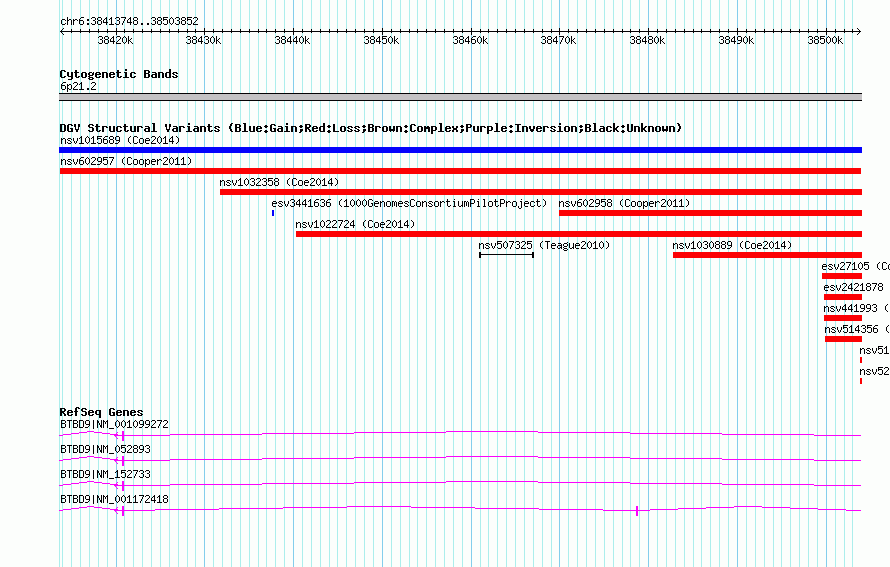Click the nsv1030889 red loss bar
Screen dimensions: 890x567
point(767,255)
